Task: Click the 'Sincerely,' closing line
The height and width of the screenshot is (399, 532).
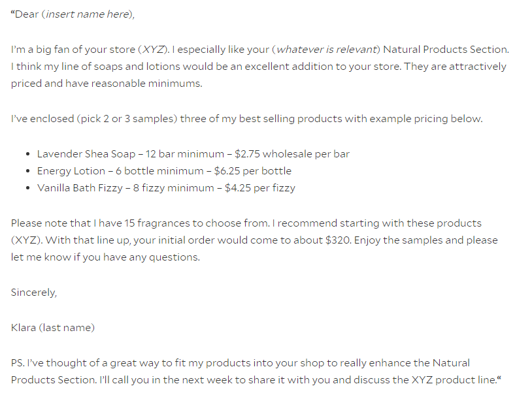Action: [x=34, y=292]
